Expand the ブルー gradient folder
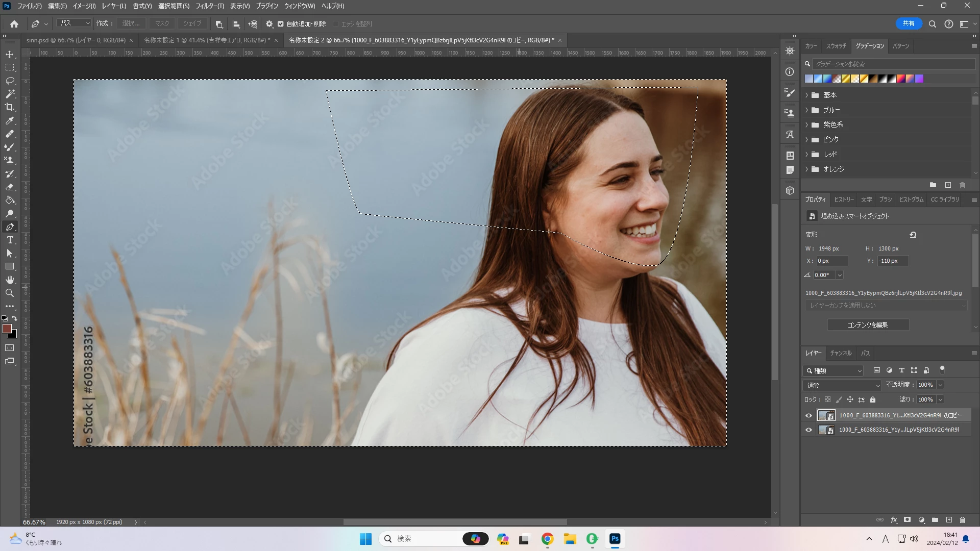Image resolution: width=980 pixels, height=551 pixels. pos(807,110)
